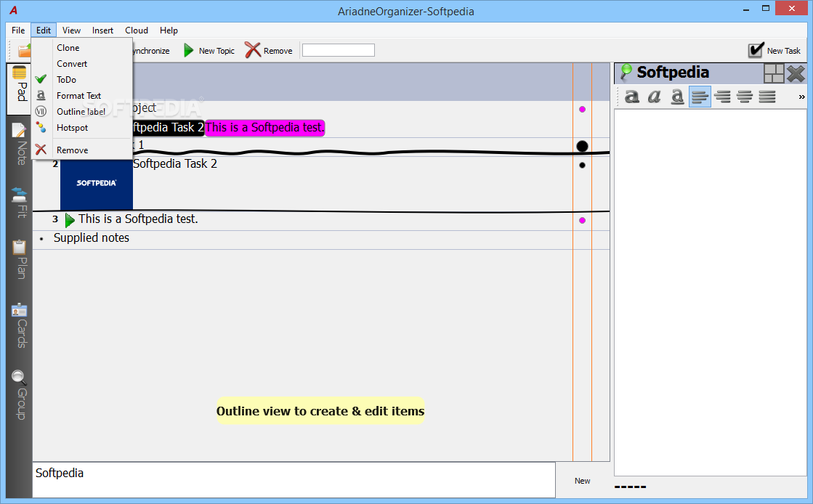The width and height of the screenshot is (813, 504).
Task: Click the red X icon beside Remove in menu
Action: coord(41,150)
